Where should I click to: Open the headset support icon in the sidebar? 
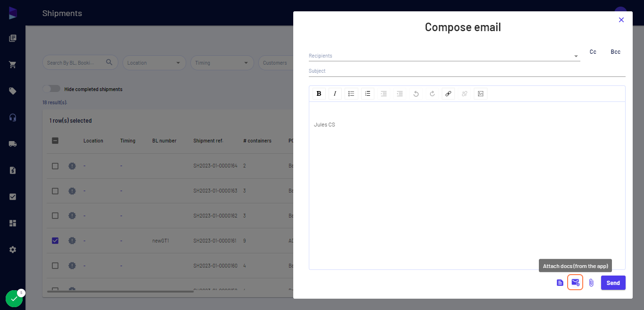pos(13,117)
